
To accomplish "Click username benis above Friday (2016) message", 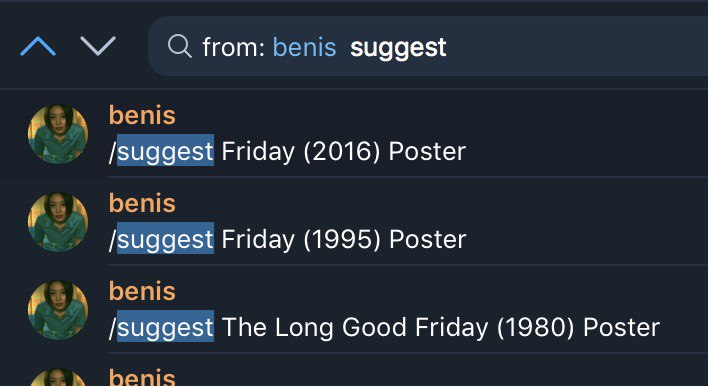I will [x=142, y=115].
